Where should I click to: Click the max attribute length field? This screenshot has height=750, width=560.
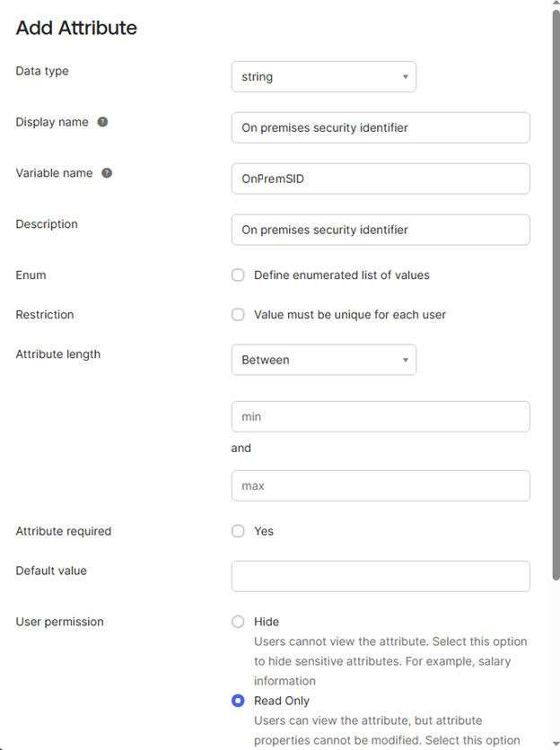coord(381,486)
